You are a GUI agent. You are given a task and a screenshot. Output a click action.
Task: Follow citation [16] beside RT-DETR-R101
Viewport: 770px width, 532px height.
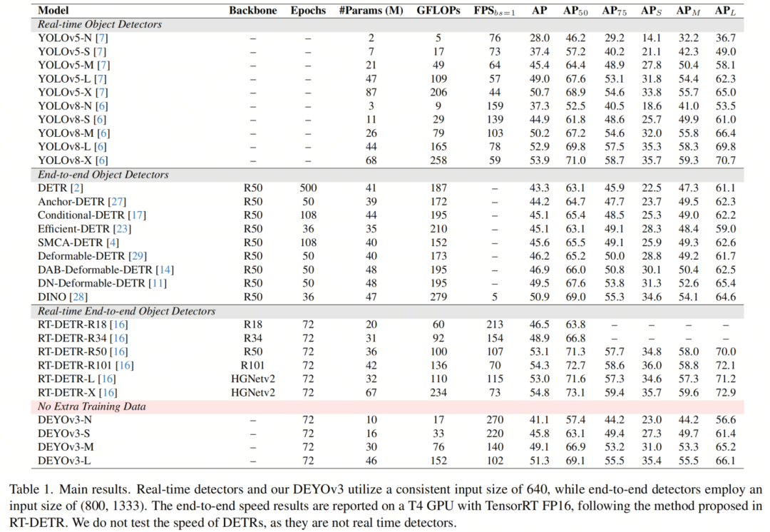[125, 365]
